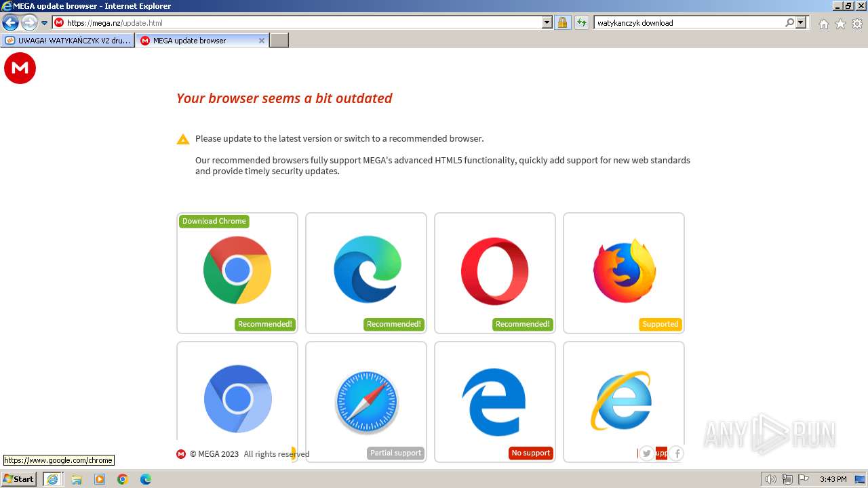Image resolution: width=868 pixels, height=488 pixels.
Task: Launch Edge from the taskbar
Action: 145,479
